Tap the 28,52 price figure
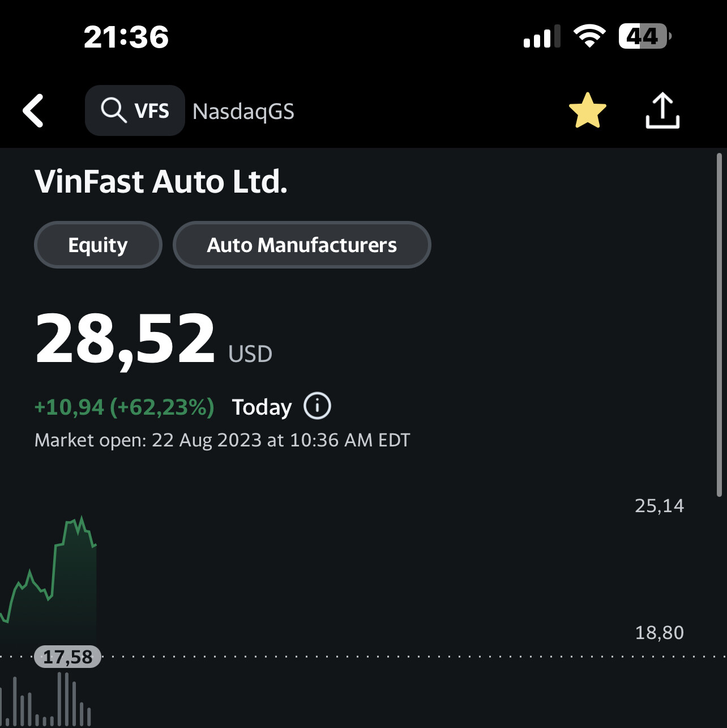Viewport: 727px width, 728px height. pos(125,339)
